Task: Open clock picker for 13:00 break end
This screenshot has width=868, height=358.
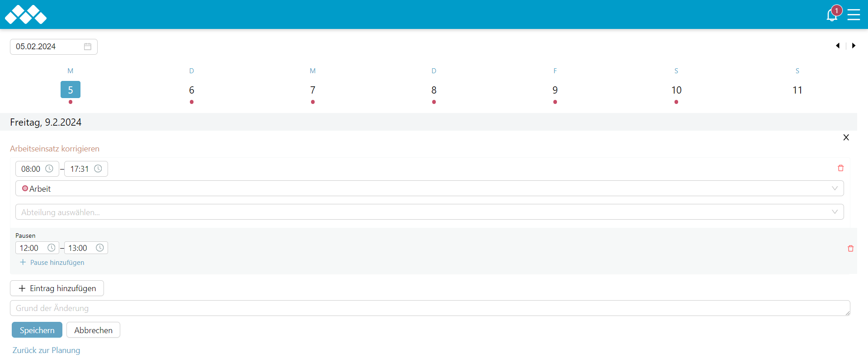Action: (x=100, y=248)
